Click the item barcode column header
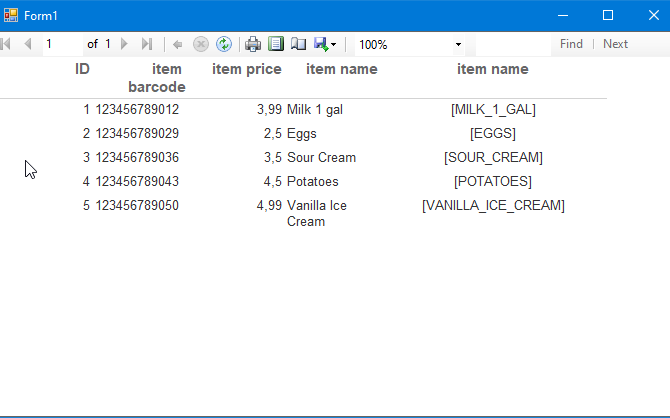670x418 pixels. point(157,78)
